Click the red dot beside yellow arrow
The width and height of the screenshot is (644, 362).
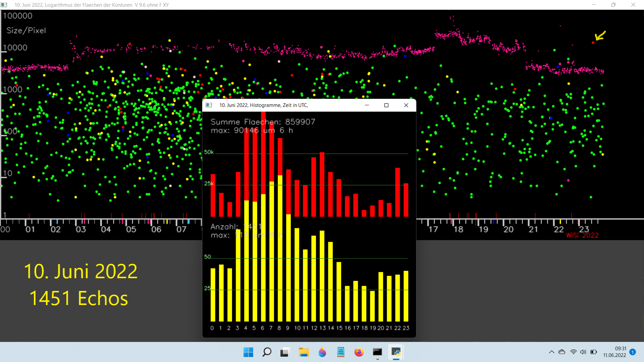tap(593, 43)
